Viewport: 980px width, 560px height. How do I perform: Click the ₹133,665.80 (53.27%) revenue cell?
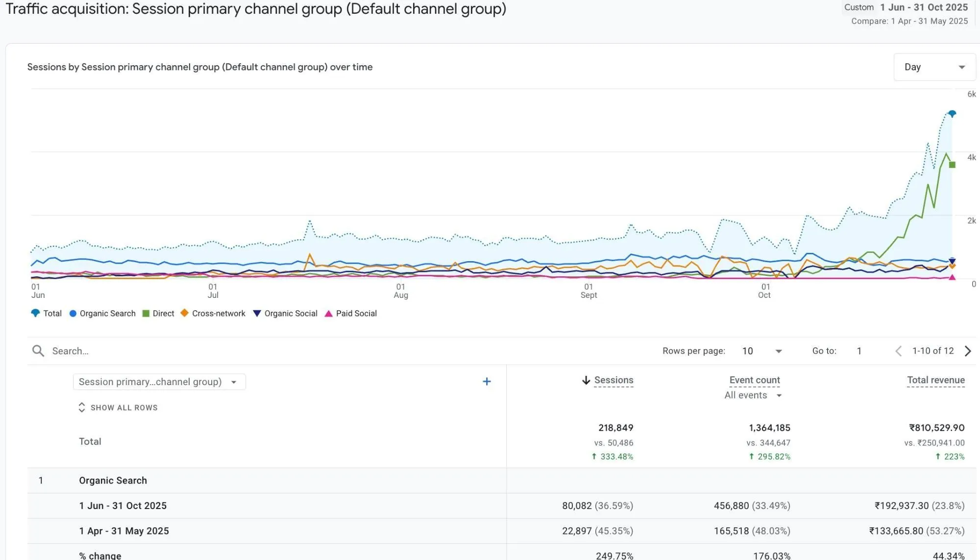(x=916, y=531)
